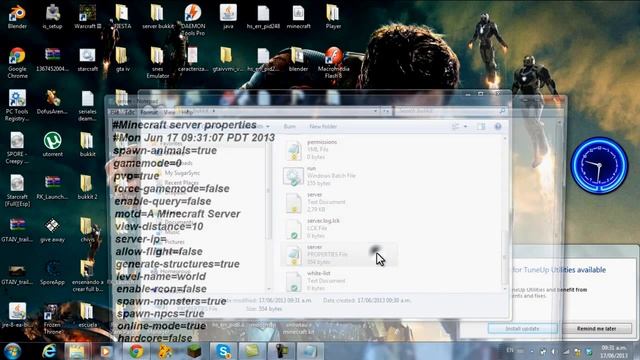
Task: Open the is_setup desktop icon
Action: point(52,16)
